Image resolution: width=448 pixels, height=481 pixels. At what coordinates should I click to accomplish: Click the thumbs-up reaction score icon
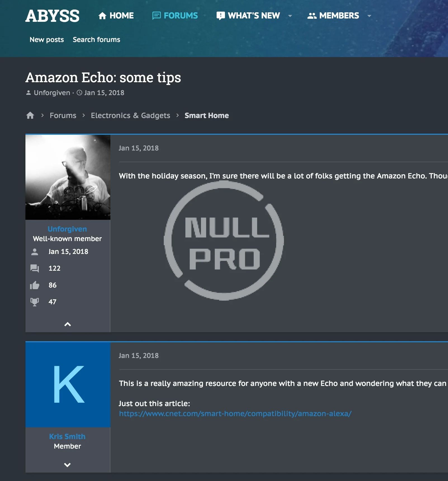pyautogui.click(x=35, y=285)
